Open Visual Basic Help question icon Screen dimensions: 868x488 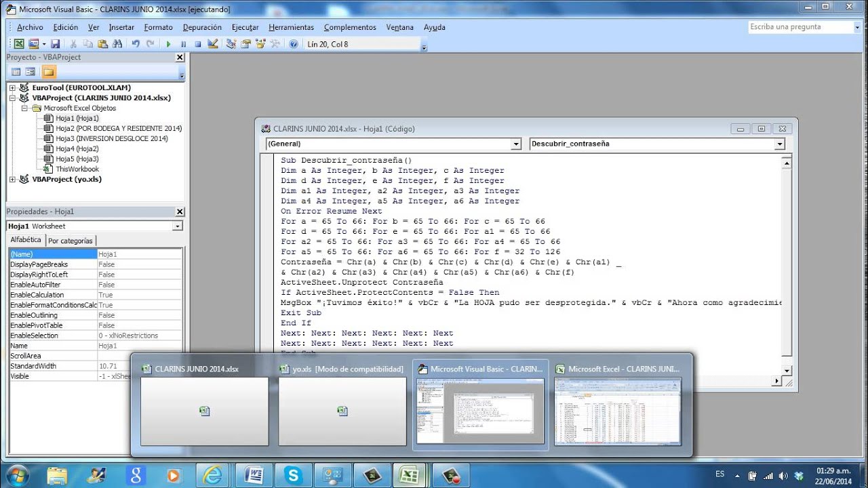click(293, 43)
